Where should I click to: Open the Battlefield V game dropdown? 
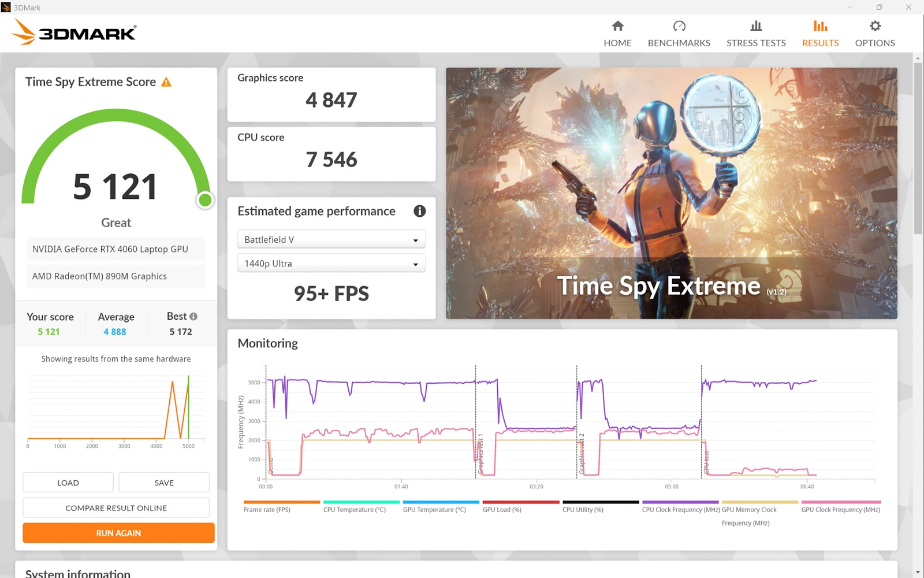331,239
